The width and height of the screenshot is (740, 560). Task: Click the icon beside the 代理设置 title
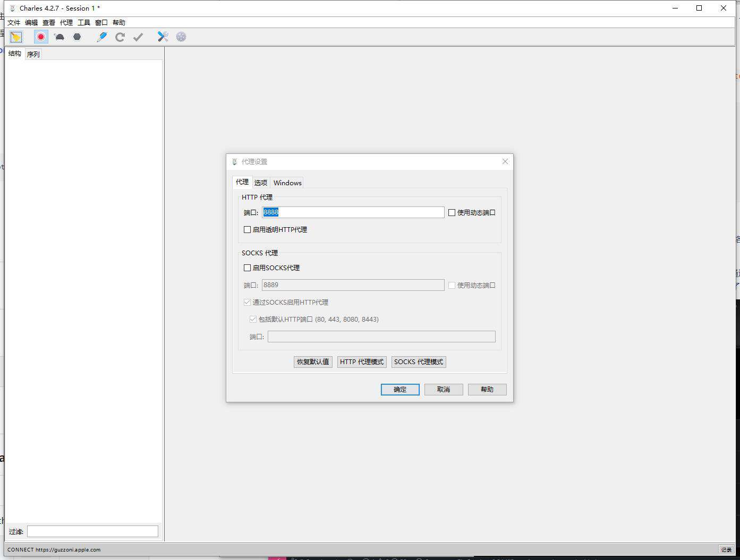(x=235, y=161)
